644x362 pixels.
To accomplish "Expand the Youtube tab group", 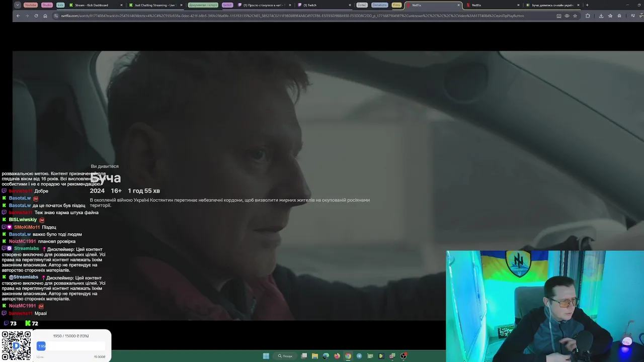I will tap(31, 5).
